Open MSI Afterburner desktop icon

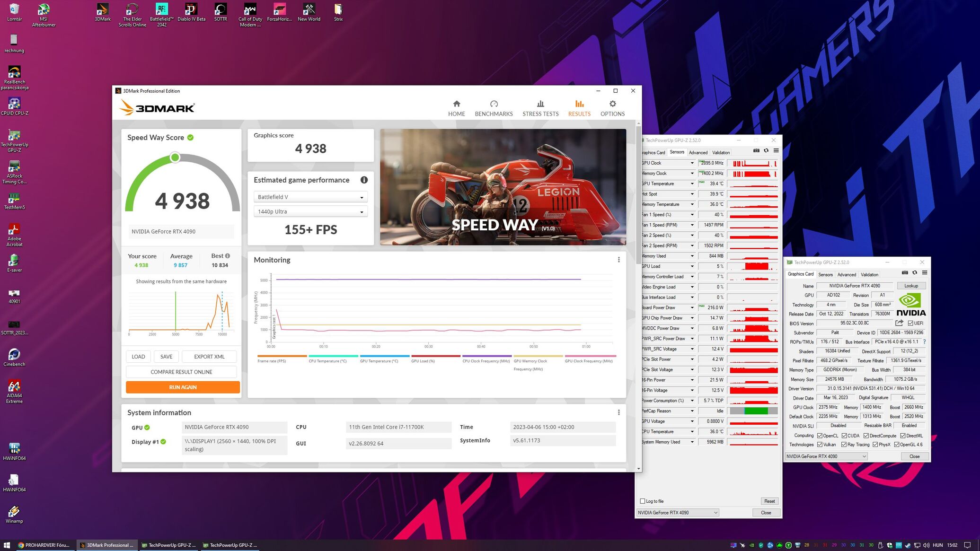[x=44, y=15]
